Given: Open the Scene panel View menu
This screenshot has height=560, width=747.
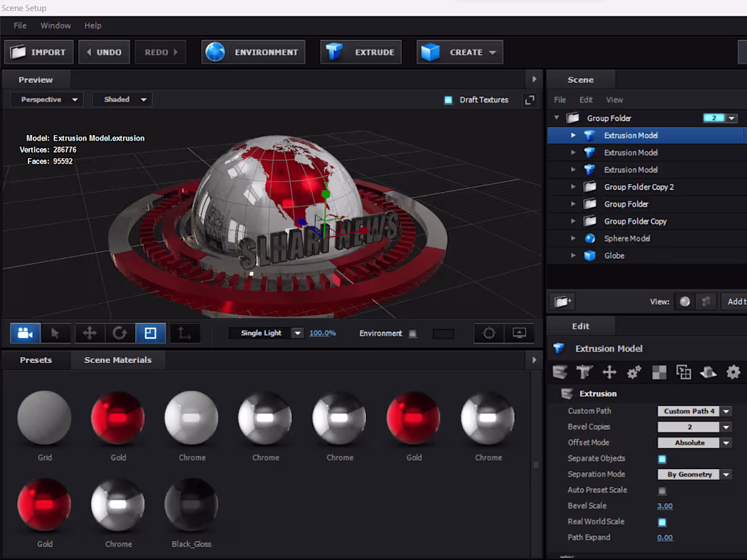Looking at the screenshot, I should [x=615, y=100].
